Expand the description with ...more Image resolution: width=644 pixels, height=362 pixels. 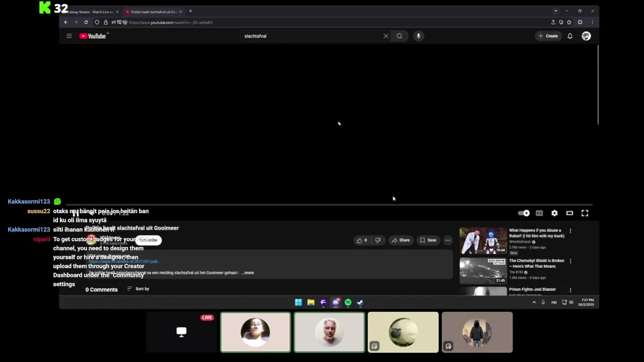click(x=248, y=273)
